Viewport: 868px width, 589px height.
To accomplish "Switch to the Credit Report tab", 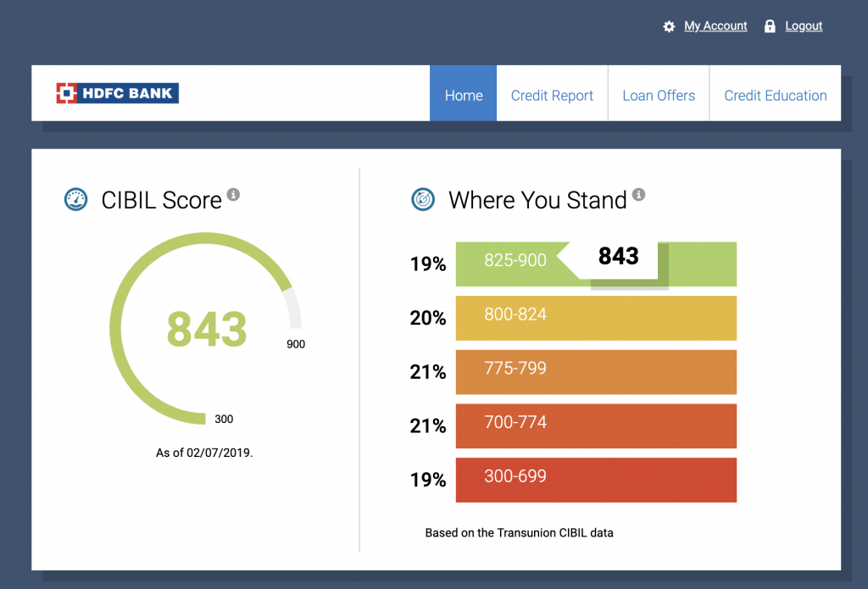I will tap(552, 96).
